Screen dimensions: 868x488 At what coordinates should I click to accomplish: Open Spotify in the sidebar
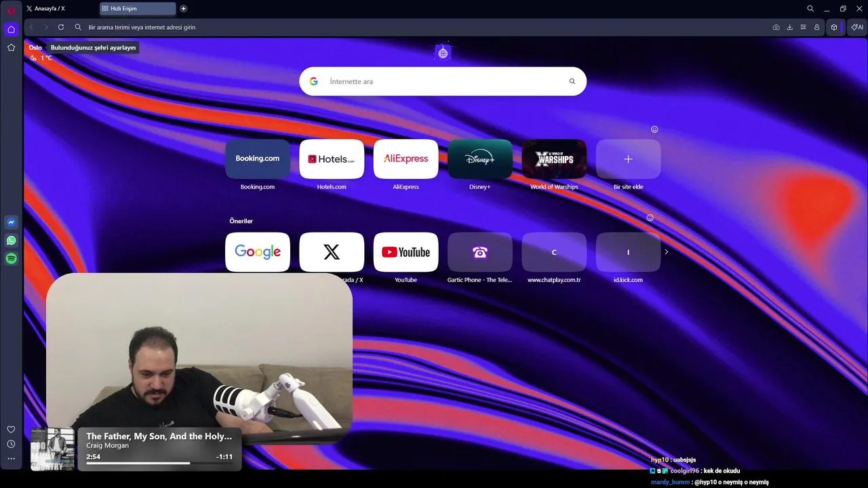pos(11,258)
